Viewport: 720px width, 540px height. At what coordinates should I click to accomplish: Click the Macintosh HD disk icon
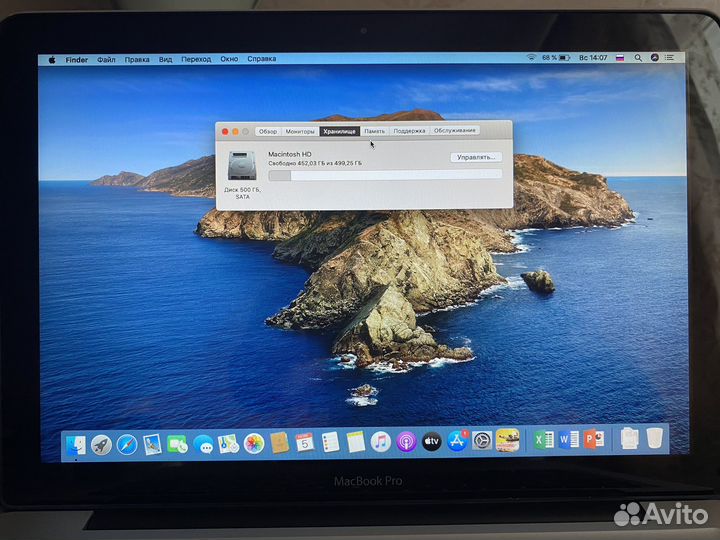pos(242,166)
